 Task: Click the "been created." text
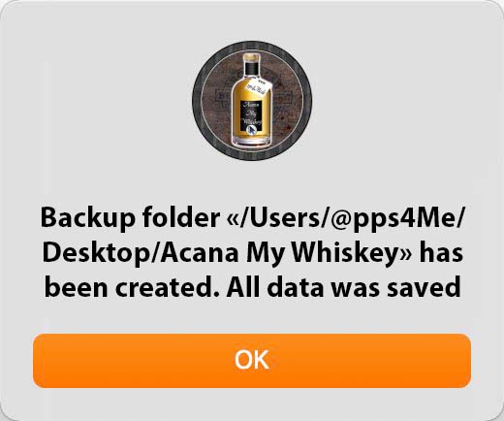pyautogui.click(x=132, y=287)
